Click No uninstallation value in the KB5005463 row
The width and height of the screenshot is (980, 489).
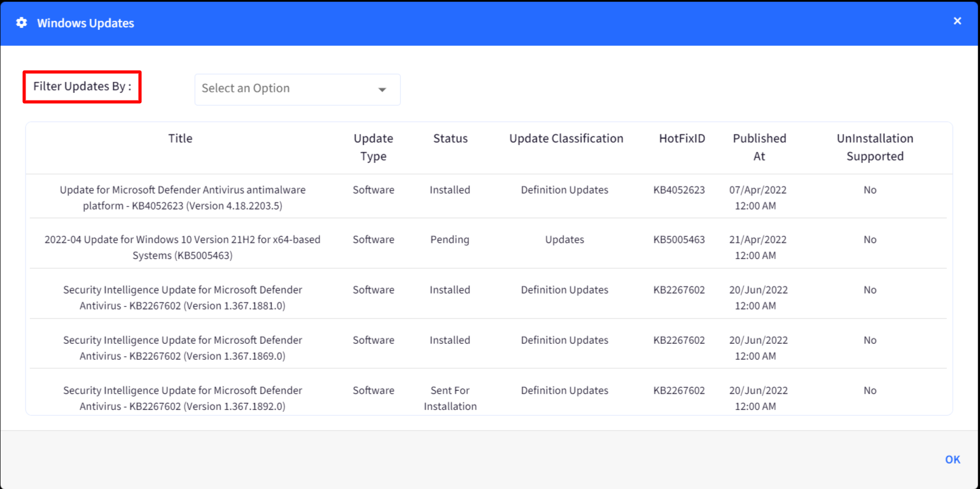[870, 240]
